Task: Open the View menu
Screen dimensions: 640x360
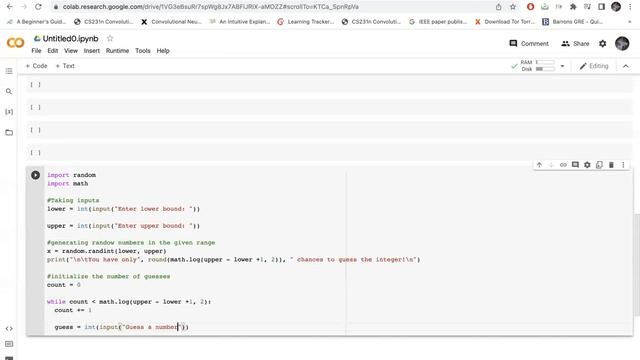Action: 71,51
